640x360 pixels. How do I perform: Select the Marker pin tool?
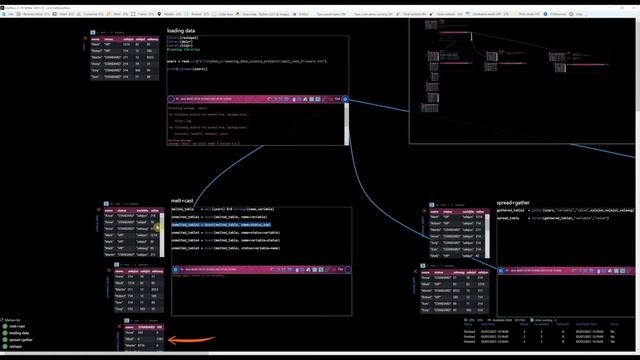click(x=169, y=14)
